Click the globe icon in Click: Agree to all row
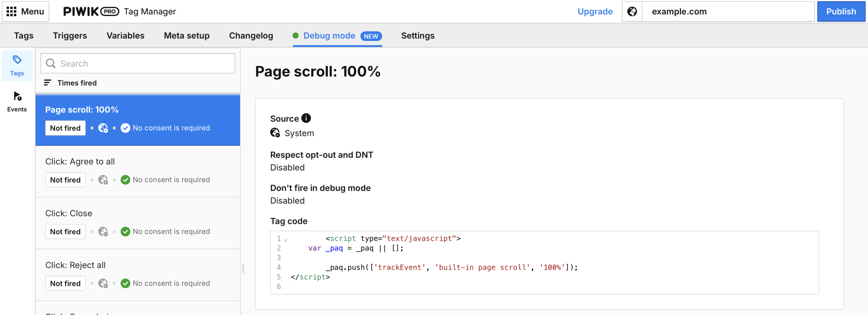868x315 pixels. [103, 180]
